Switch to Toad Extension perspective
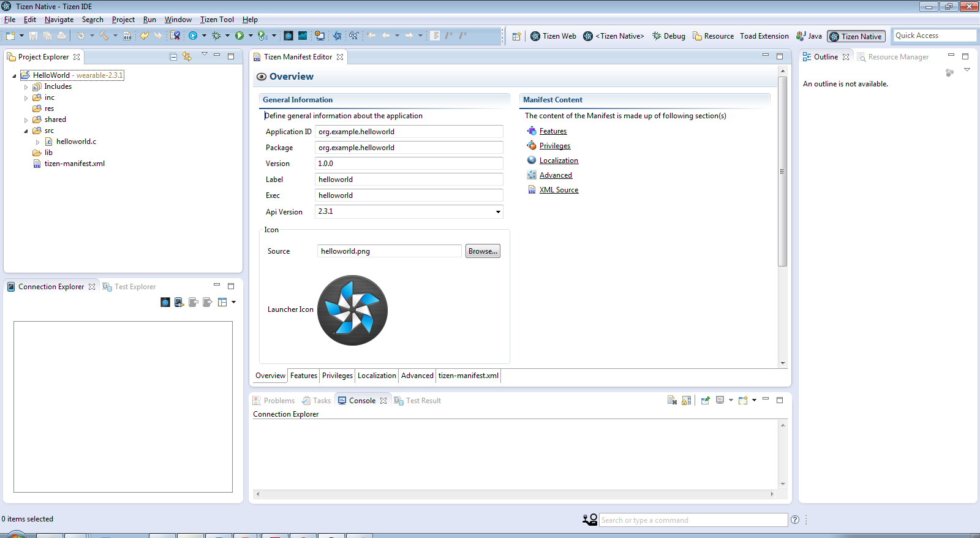This screenshot has width=980, height=538. point(764,36)
